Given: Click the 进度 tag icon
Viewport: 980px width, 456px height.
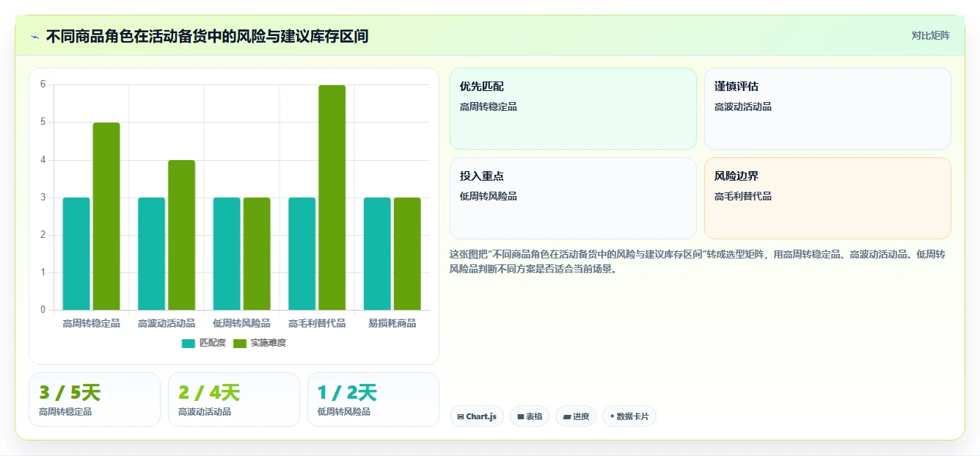Looking at the screenshot, I should (566, 416).
